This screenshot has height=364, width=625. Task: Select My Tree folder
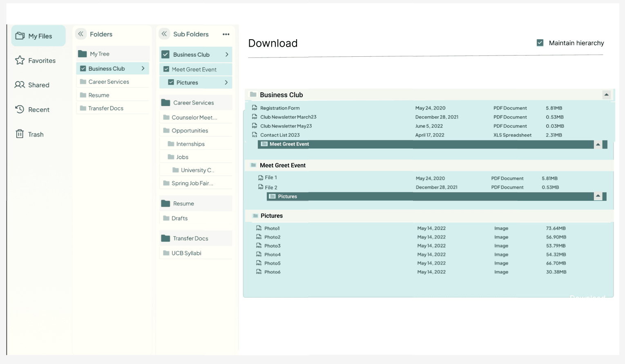(113, 53)
